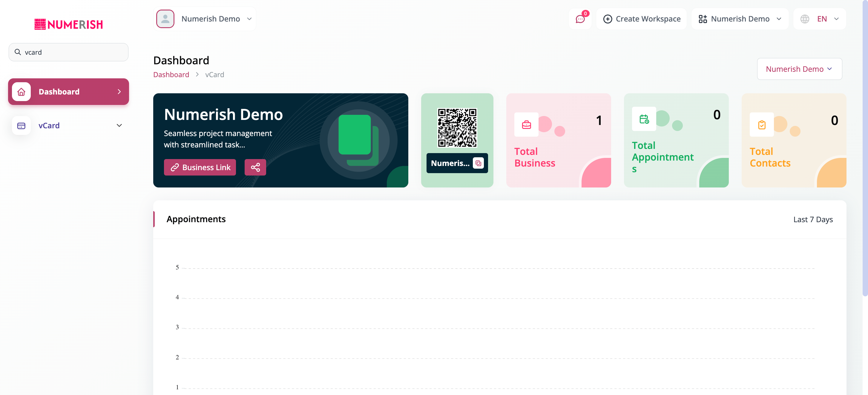Click the Total Appointments card label
Screen dimensions: 868x395
tap(662, 157)
